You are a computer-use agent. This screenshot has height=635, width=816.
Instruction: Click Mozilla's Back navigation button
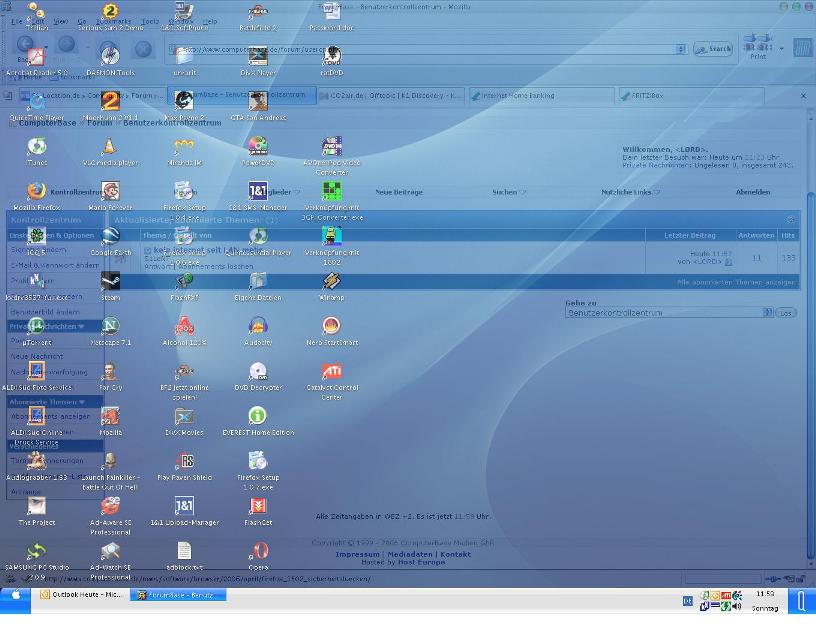pos(25,45)
